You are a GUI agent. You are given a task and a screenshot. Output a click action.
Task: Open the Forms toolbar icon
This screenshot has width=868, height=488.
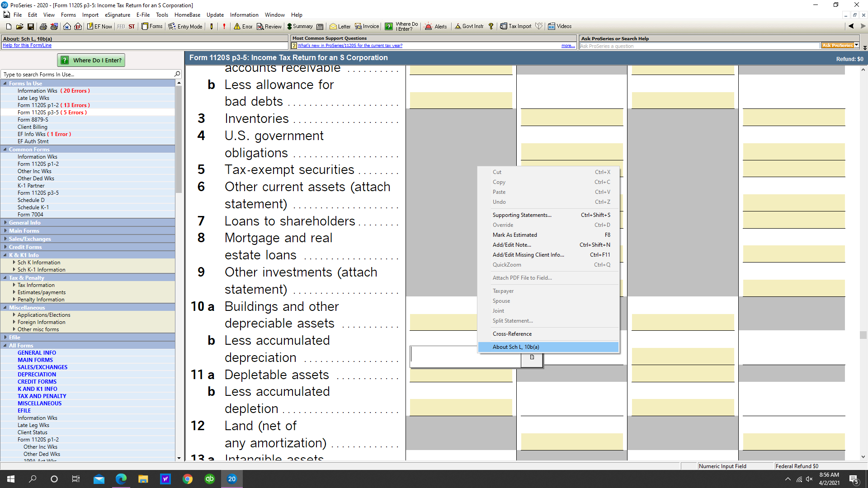(152, 26)
